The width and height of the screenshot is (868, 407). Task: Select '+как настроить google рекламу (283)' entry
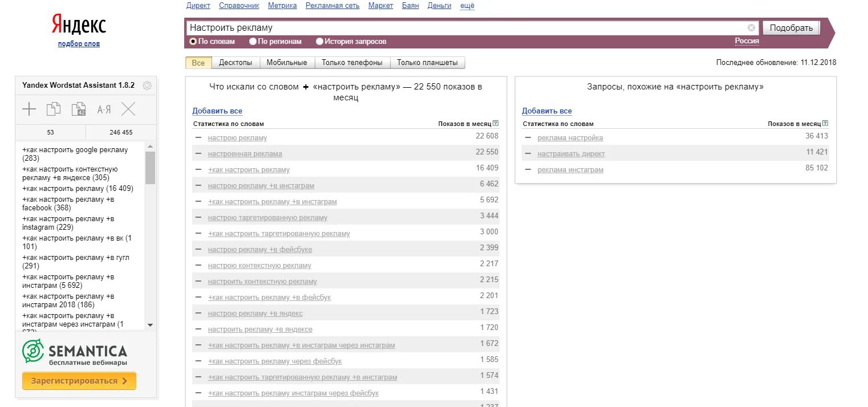(x=75, y=154)
